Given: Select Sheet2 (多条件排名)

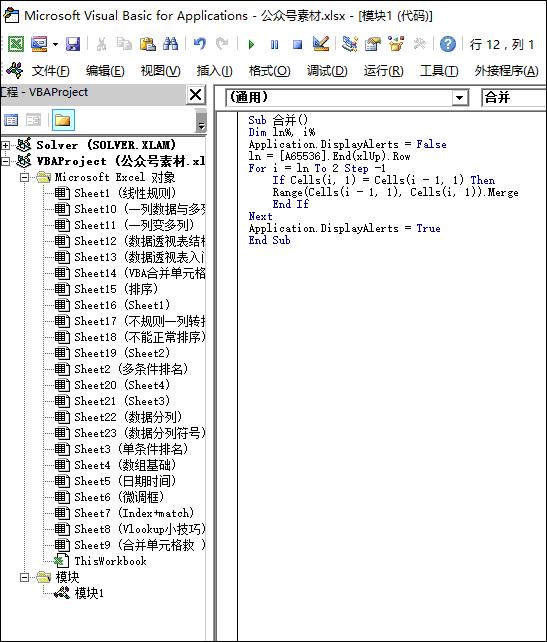Looking at the screenshot, I should [x=121, y=369].
